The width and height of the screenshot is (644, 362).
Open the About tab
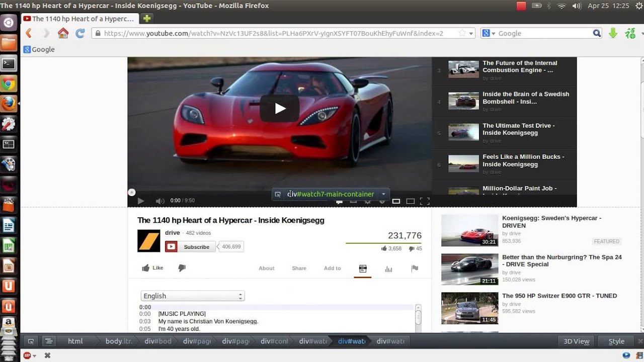click(267, 268)
